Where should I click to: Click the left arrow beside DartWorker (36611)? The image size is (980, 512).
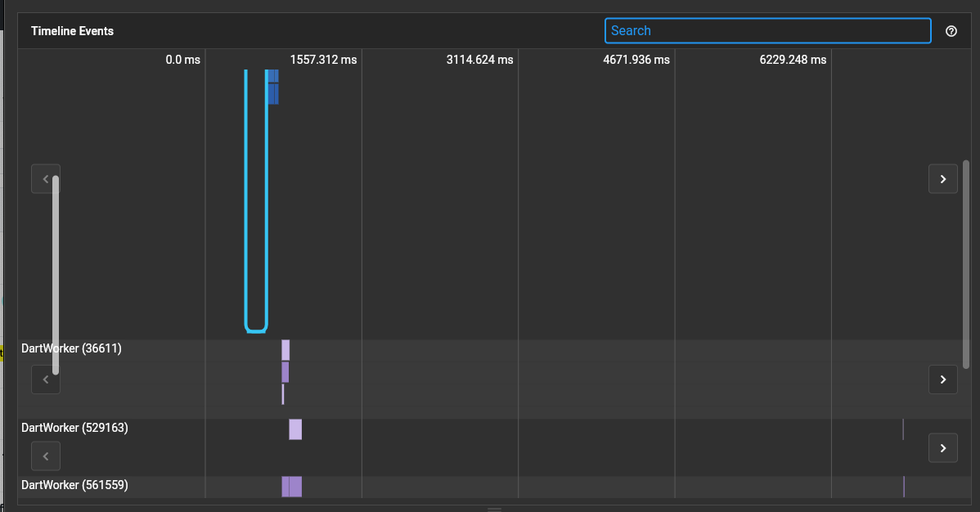[45, 380]
